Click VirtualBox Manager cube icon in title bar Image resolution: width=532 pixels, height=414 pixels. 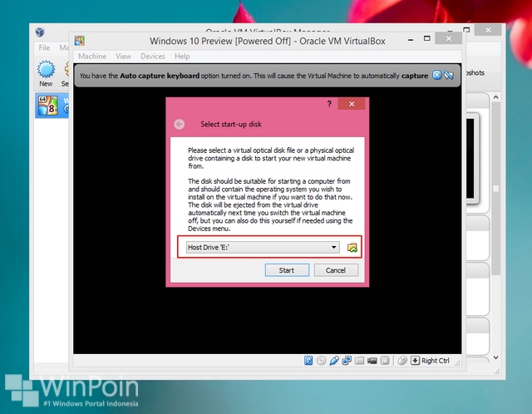[40, 32]
